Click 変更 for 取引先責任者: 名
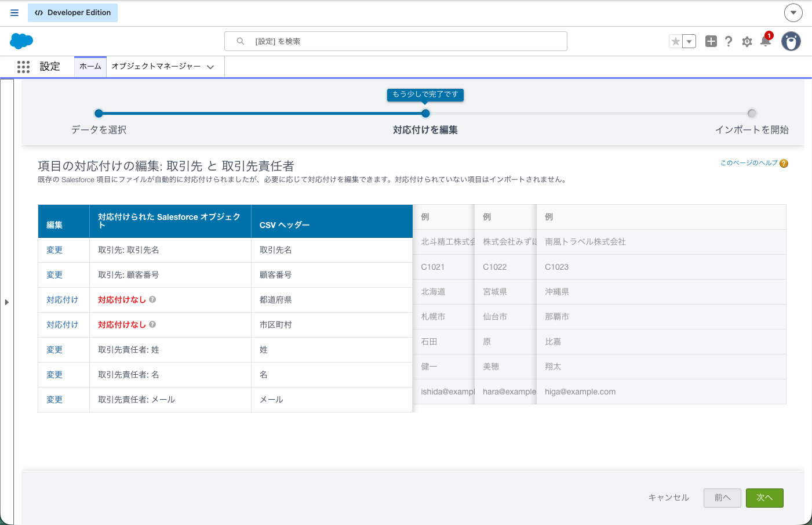 (x=54, y=375)
